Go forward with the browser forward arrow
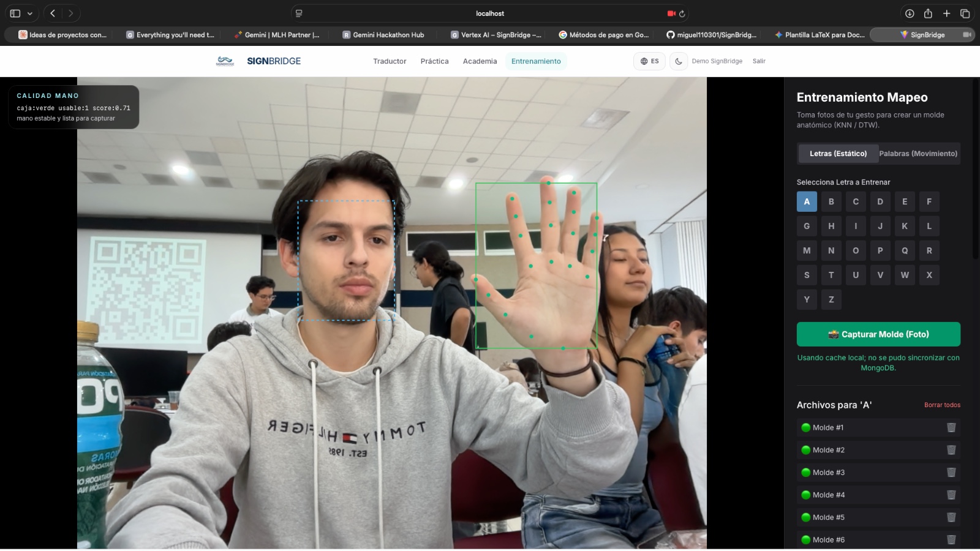Viewport: 980px width, 551px height. [70, 13]
